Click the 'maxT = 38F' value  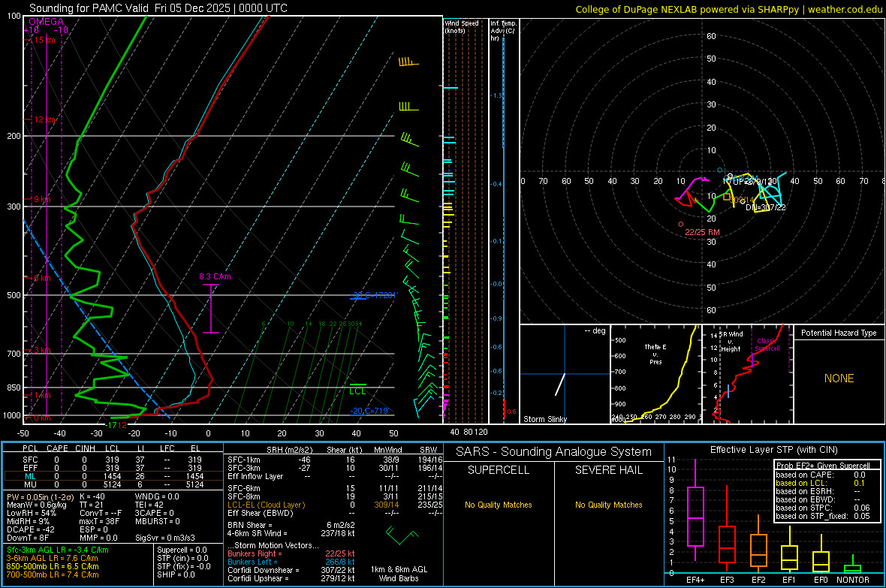pos(99,521)
